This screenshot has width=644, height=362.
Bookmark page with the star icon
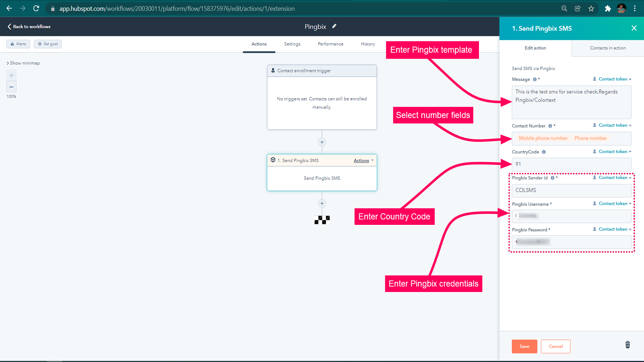tap(591, 8)
